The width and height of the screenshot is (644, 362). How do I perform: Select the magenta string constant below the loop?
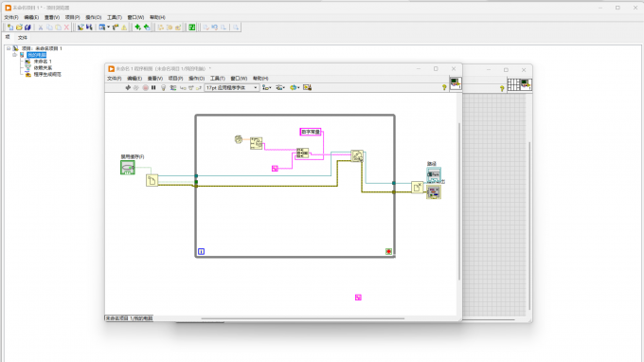coord(358,298)
